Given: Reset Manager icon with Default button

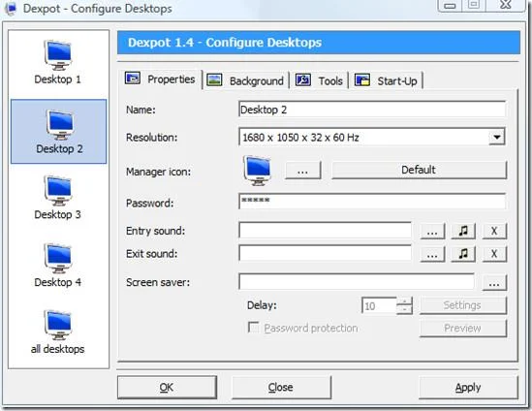Looking at the screenshot, I should pos(419,170).
